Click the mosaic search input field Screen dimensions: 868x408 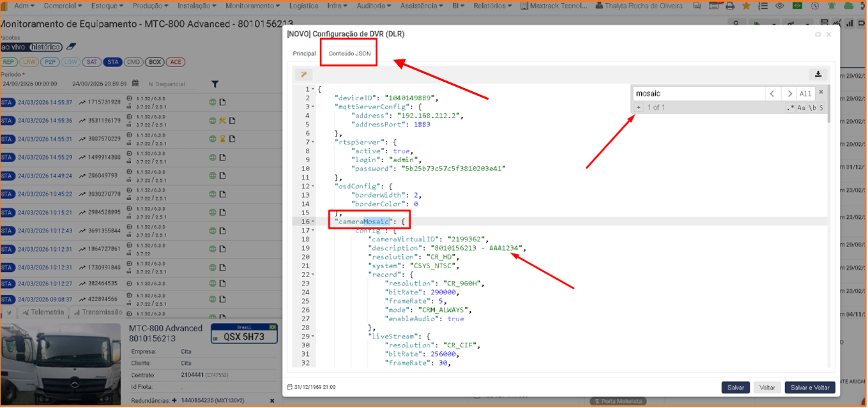[699, 94]
